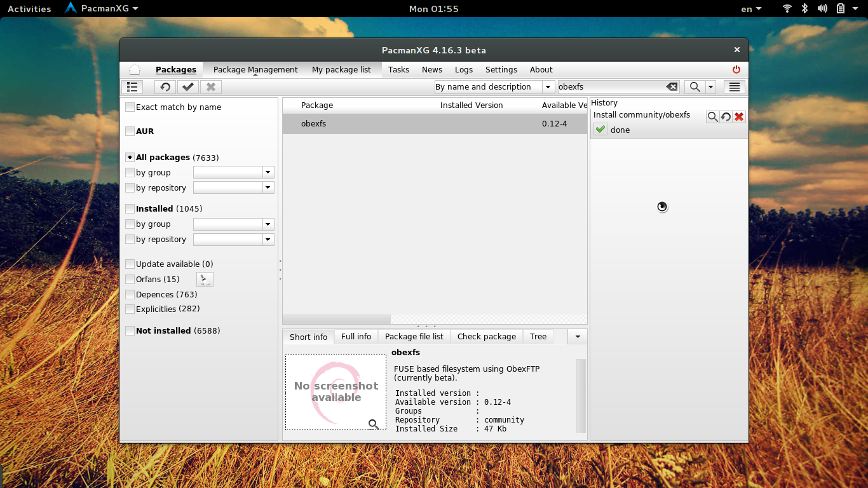Clear the obexfs search field text

coord(671,87)
